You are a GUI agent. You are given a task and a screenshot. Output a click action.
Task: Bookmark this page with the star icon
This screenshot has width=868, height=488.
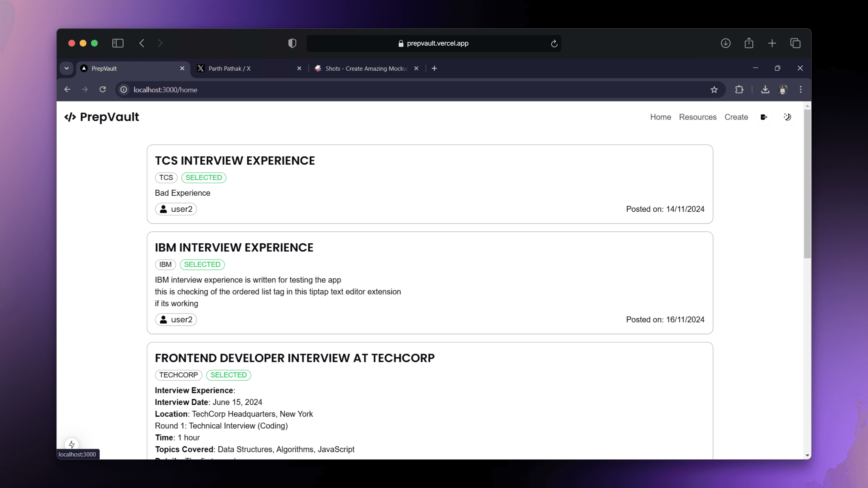tap(714, 90)
